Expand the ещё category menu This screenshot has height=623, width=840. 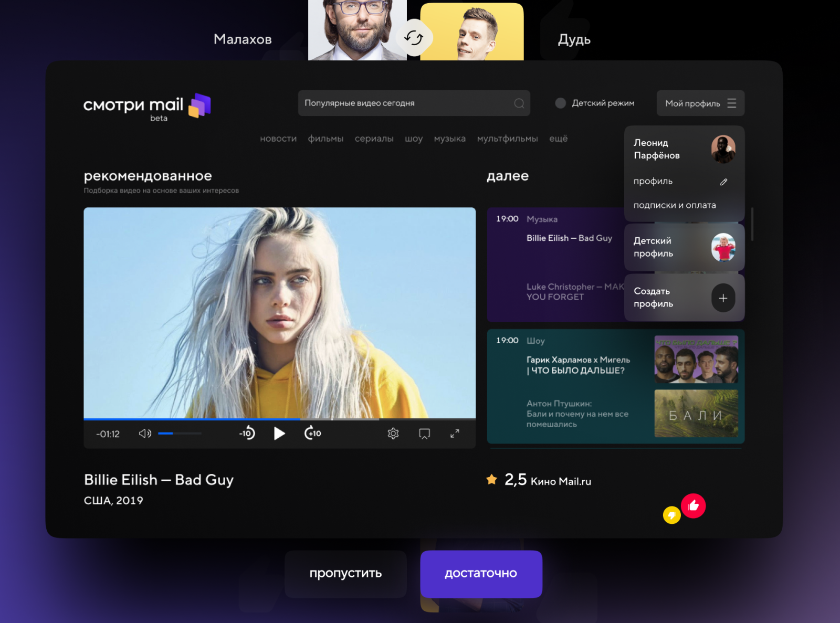tap(558, 139)
